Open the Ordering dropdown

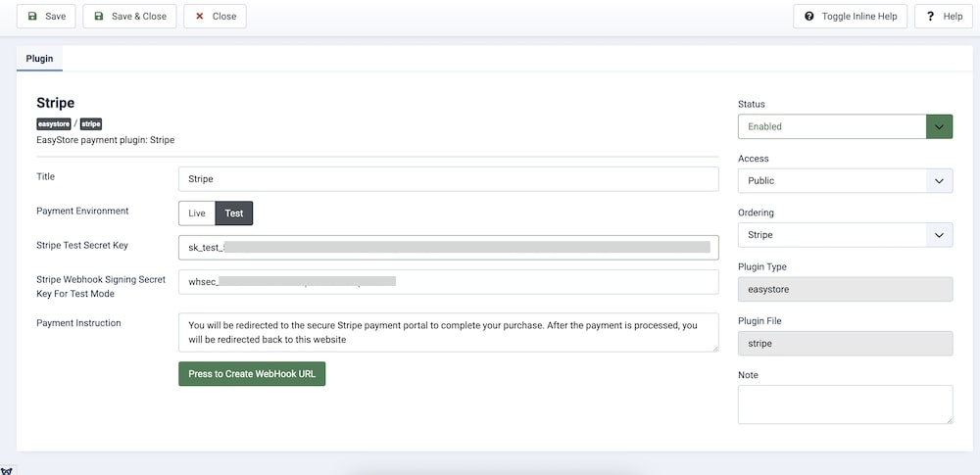coord(845,235)
